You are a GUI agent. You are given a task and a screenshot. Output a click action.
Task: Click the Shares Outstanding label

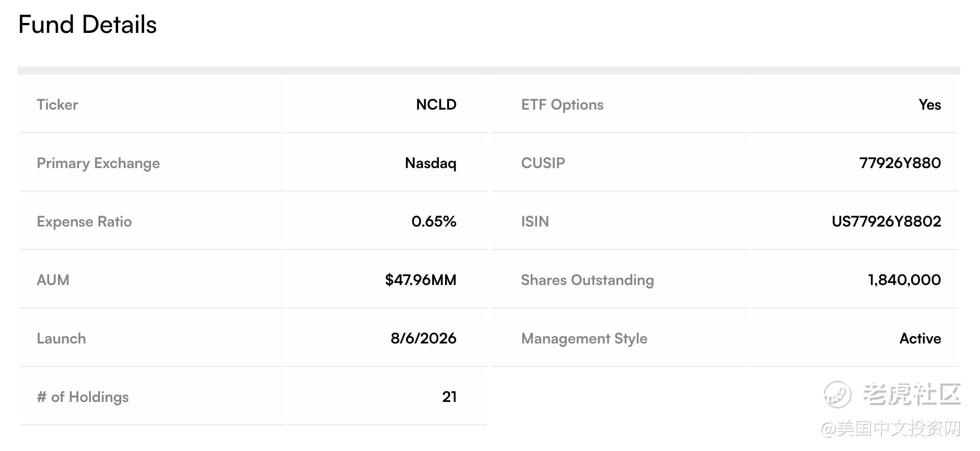pyautogui.click(x=587, y=280)
